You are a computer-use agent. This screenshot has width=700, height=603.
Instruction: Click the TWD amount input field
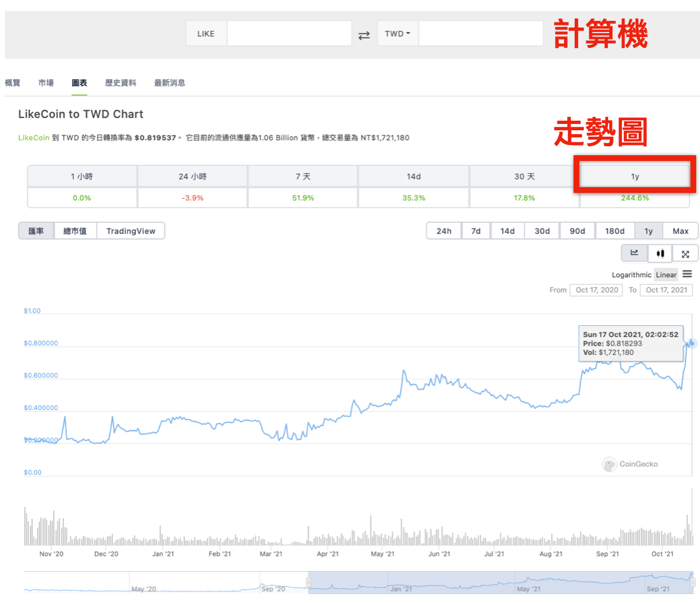click(481, 33)
